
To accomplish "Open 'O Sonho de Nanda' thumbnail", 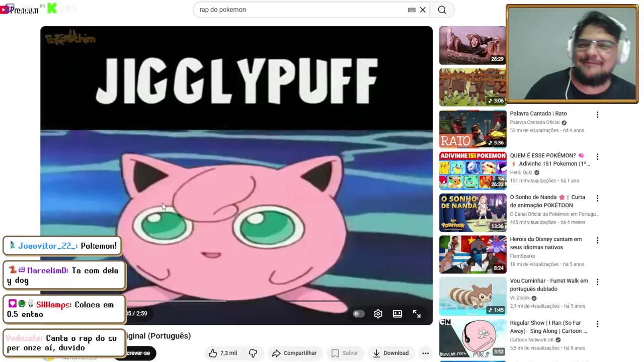I will point(472,212).
